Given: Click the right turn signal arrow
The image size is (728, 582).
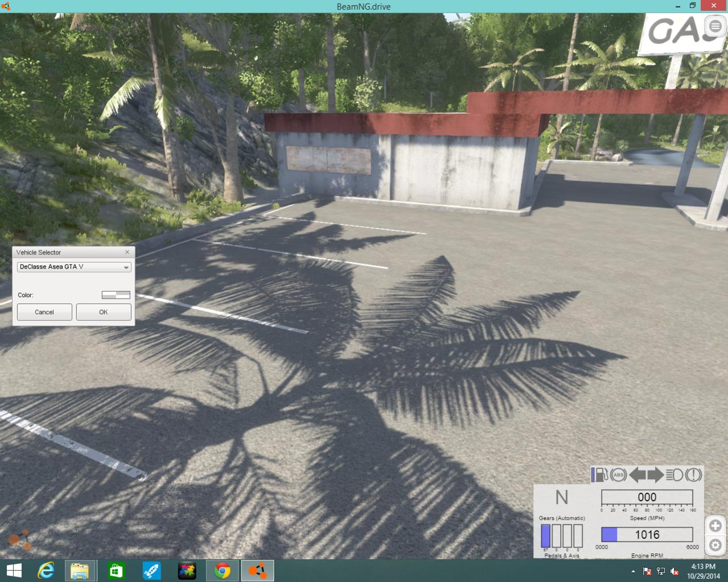Looking at the screenshot, I should click(x=656, y=474).
